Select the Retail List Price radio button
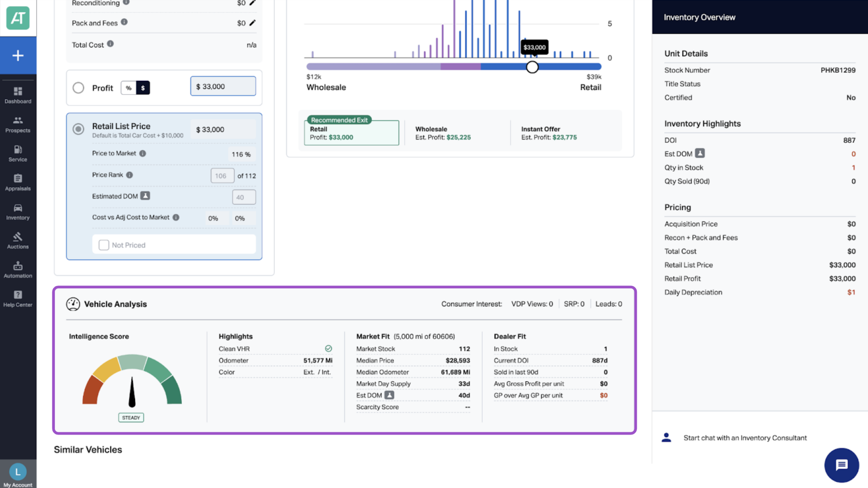This screenshot has width=868, height=488. point(78,129)
